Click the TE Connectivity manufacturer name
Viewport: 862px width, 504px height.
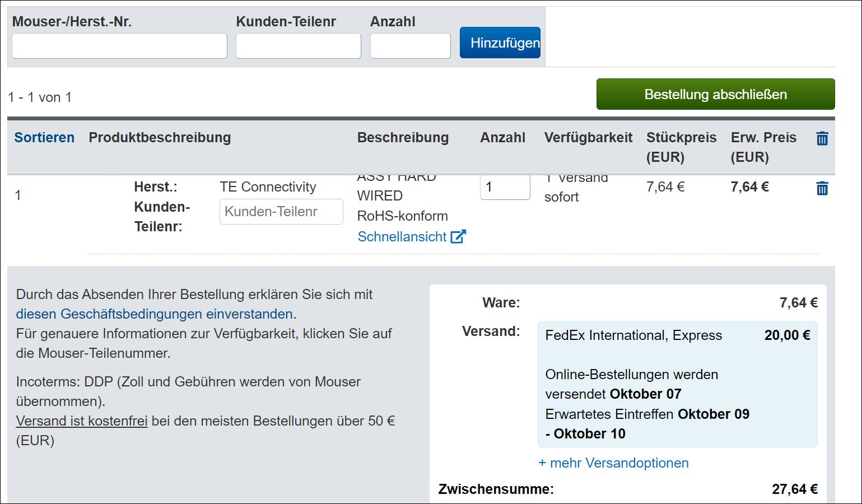click(x=268, y=187)
